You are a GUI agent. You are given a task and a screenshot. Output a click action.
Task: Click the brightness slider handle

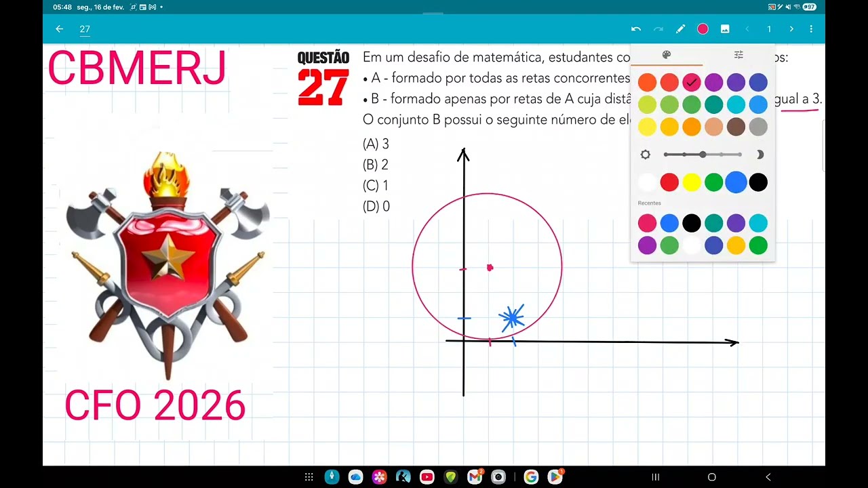703,155
